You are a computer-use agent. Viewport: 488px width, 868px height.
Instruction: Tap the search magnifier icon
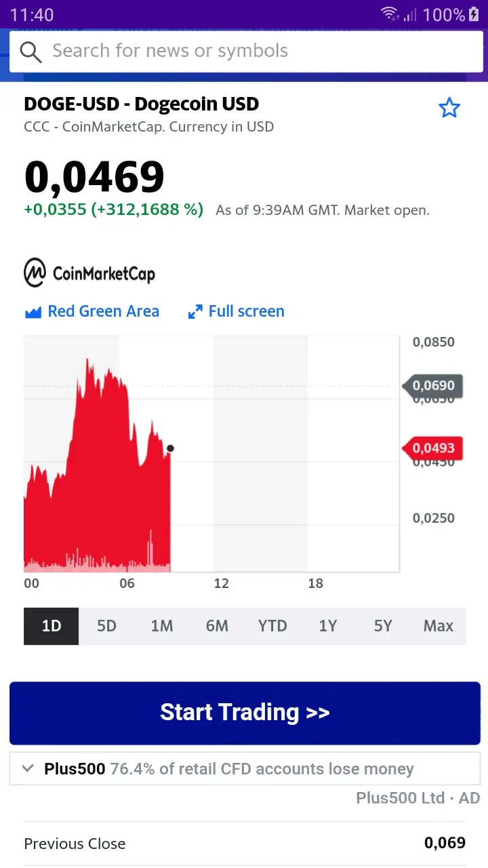(x=30, y=52)
